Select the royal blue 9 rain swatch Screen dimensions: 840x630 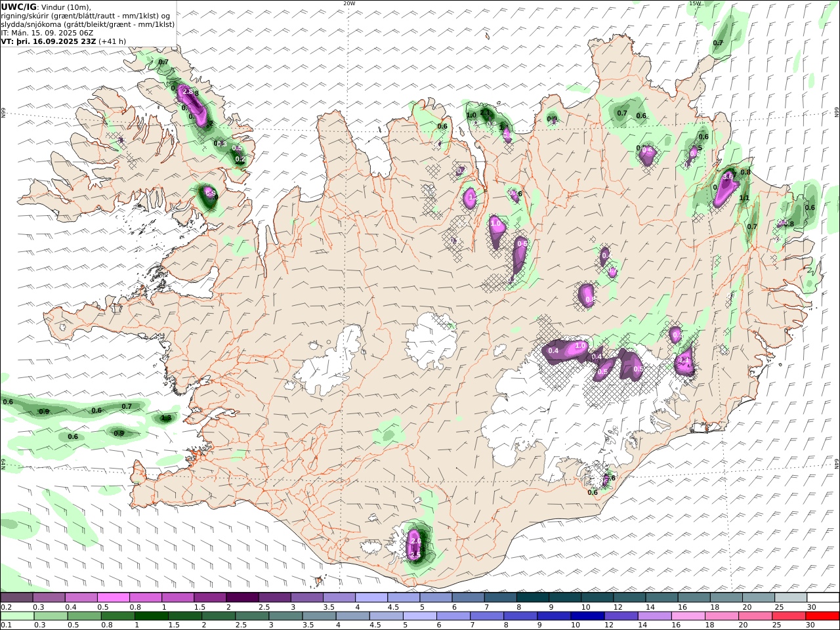pos(554,616)
